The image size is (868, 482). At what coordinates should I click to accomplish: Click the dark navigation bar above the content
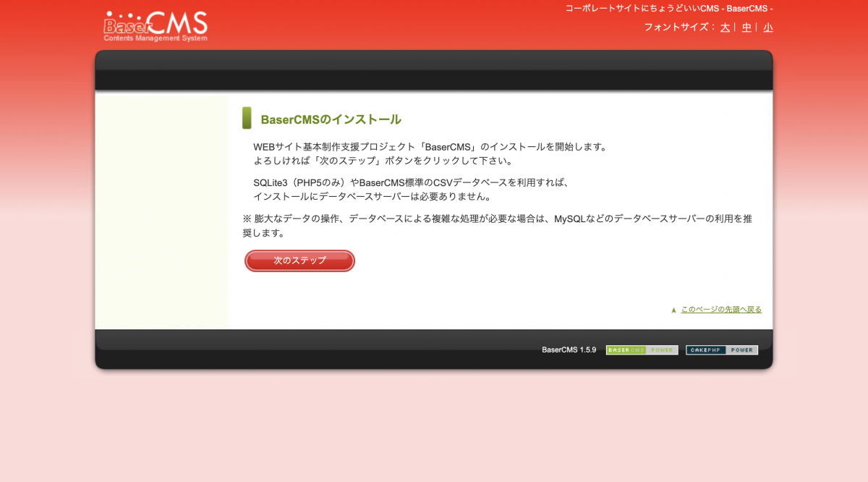[x=434, y=78]
